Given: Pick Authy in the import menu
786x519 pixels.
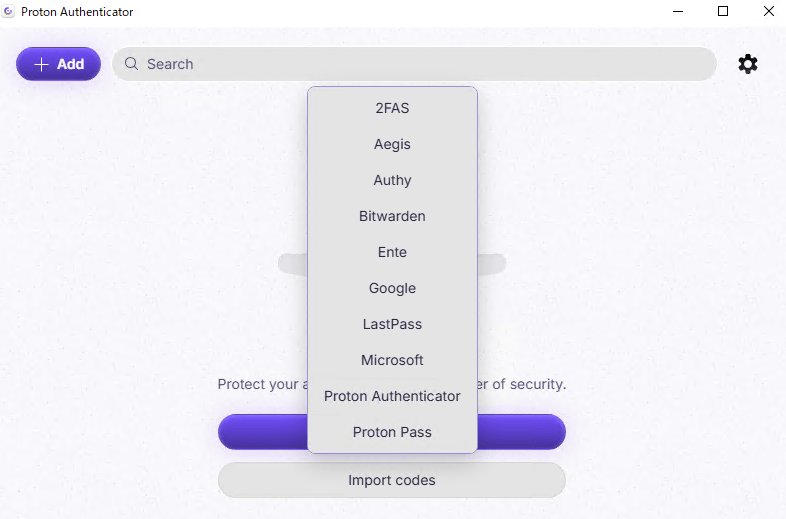Looking at the screenshot, I should click(x=392, y=181).
